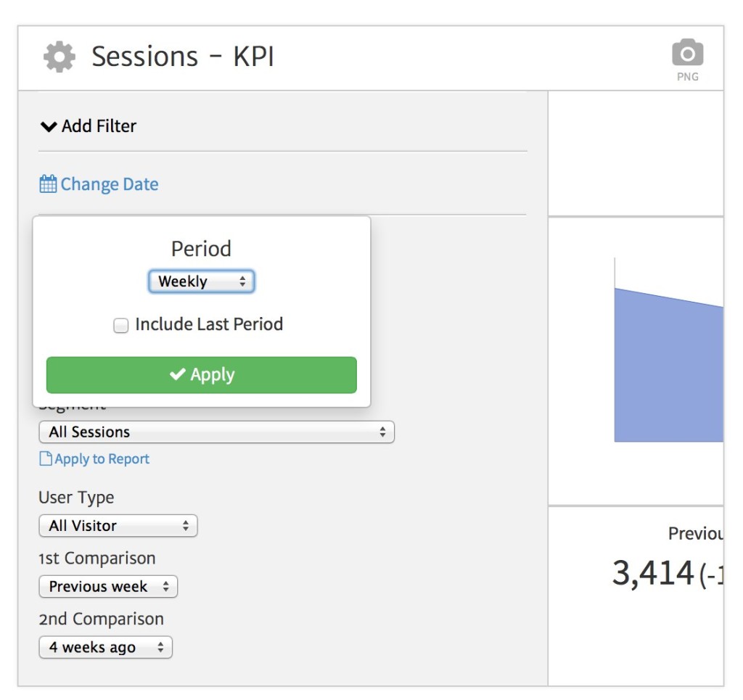Screen dimensions: 743x700
Task: Open the All Sessions segment dropdown
Action: click(216, 432)
